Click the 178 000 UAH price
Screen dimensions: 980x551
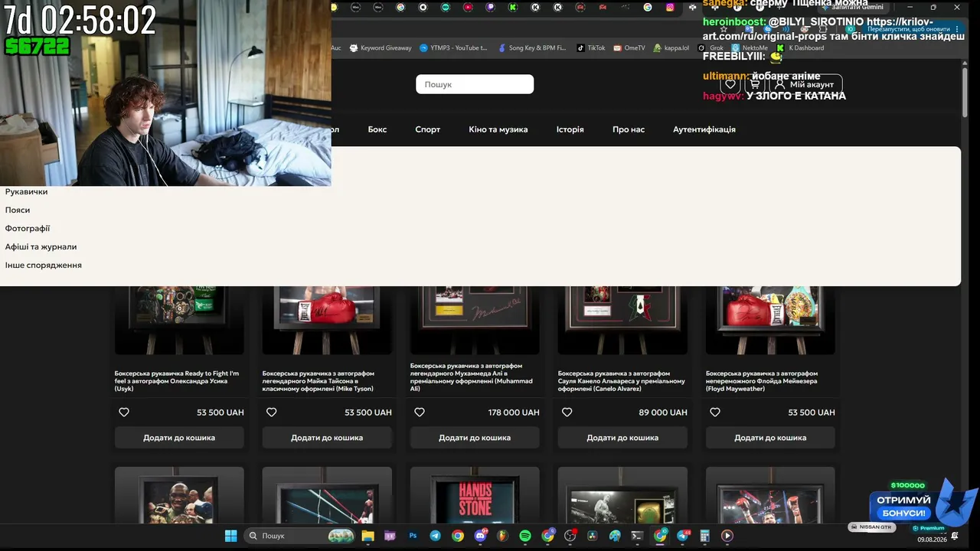click(514, 412)
